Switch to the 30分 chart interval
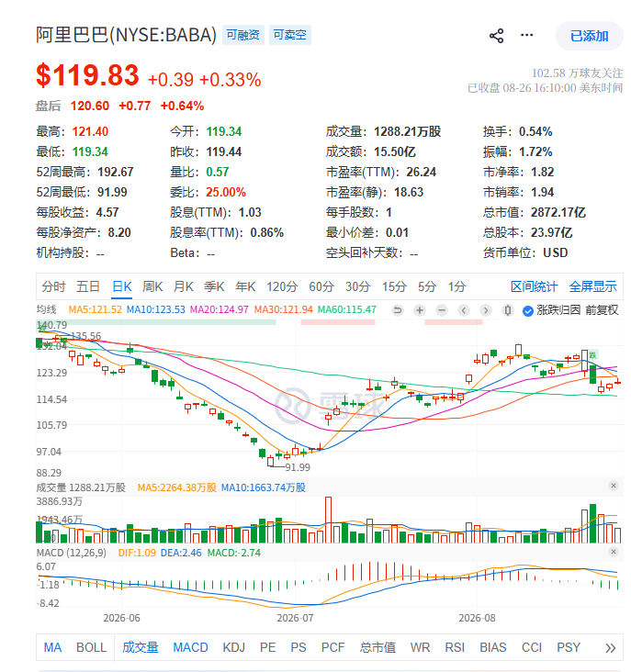The height and width of the screenshot is (672, 631). [x=358, y=286]
